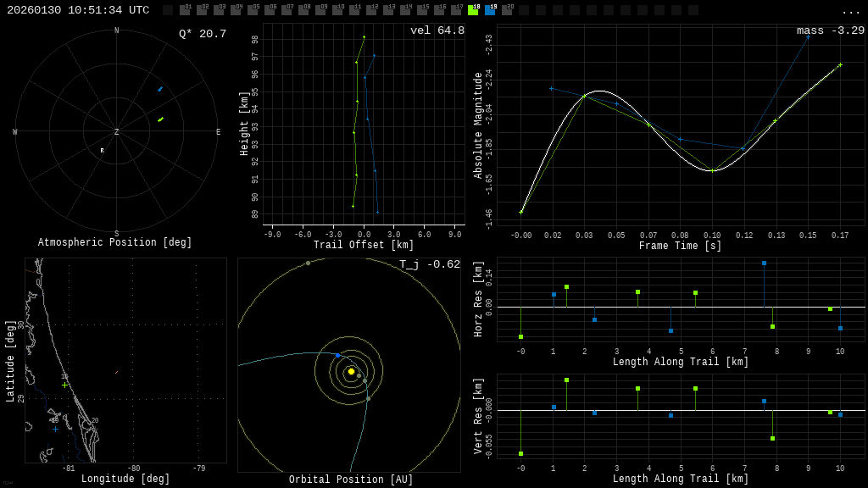
Task: Click station 01 box in the top strip
Action: tap(185, 10)
